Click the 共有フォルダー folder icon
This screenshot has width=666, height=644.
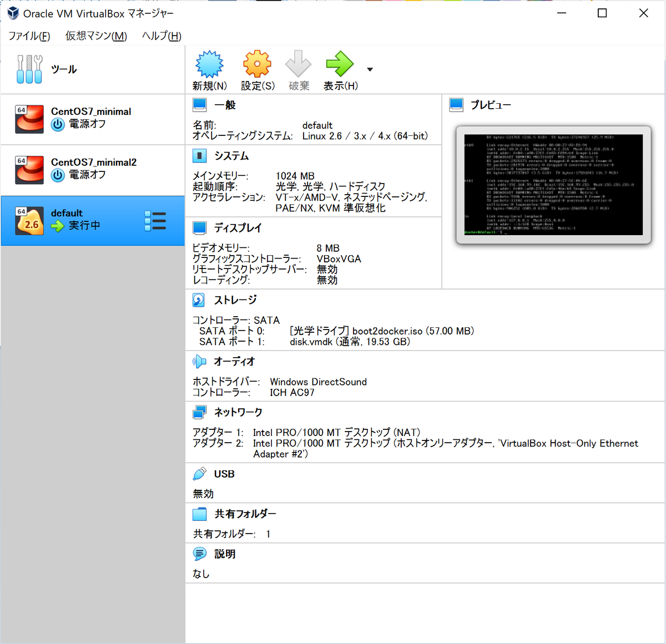(x=199, y=514)
